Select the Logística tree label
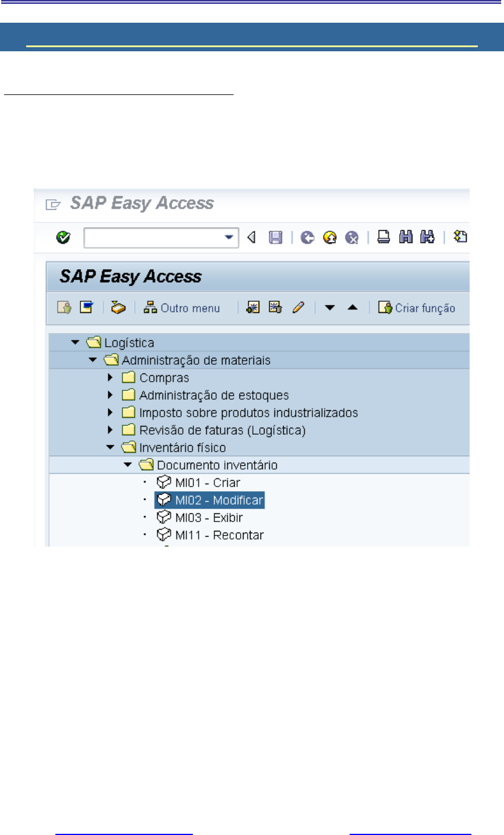The width and height of the screenshot is (504, 835). pyautogui.click(x=129, y=343)
